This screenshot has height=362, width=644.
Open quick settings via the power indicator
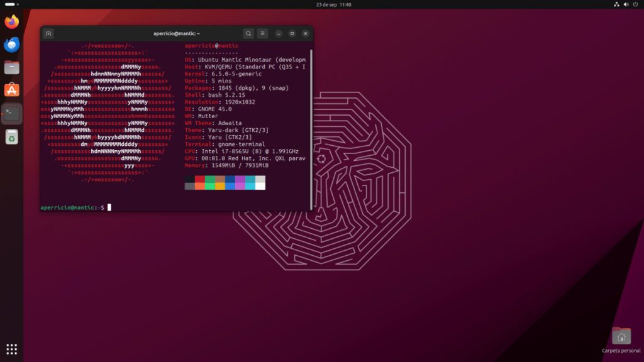tap(636, 4)
